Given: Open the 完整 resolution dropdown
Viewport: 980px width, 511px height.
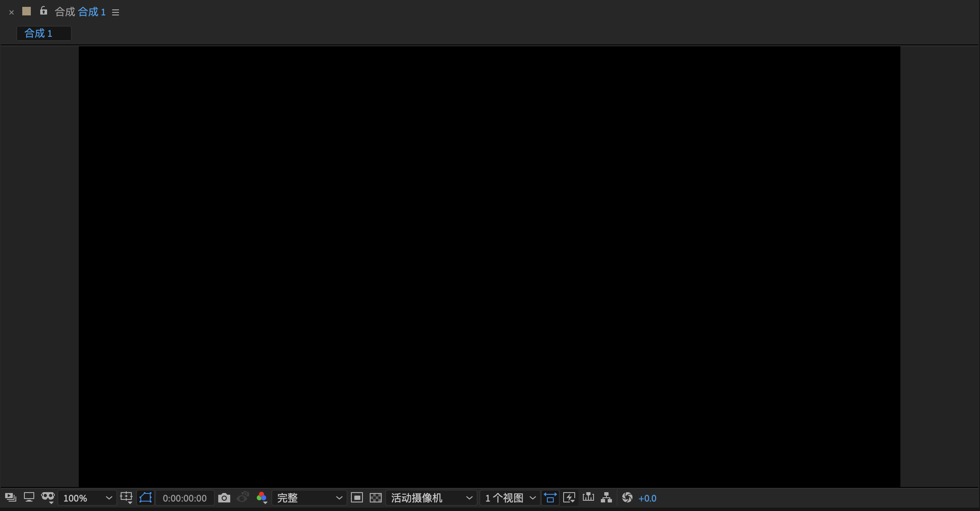Looking at the screenshot, I should click(x=309, y=498).
